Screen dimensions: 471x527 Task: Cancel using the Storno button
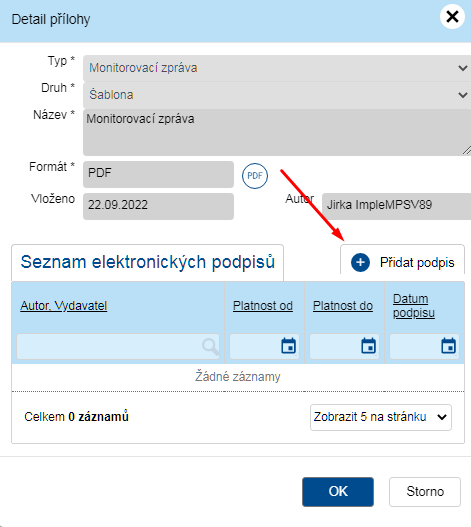(425, 492)
